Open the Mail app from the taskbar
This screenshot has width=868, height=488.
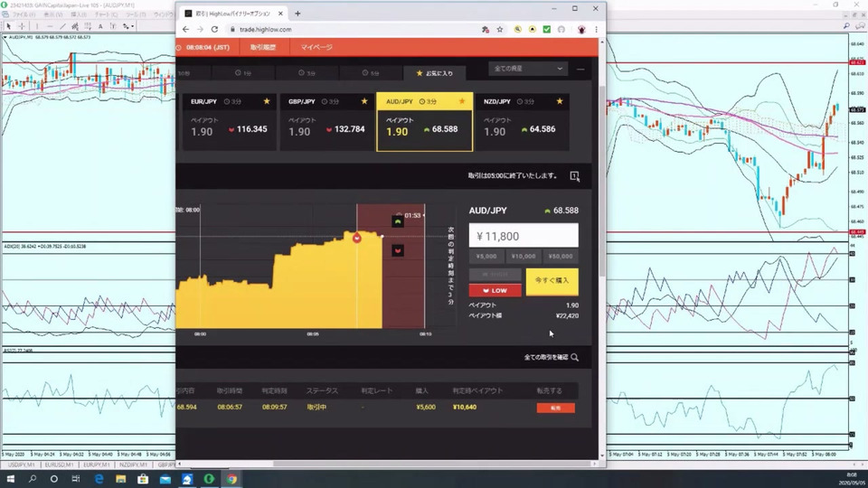pos(165,479)
